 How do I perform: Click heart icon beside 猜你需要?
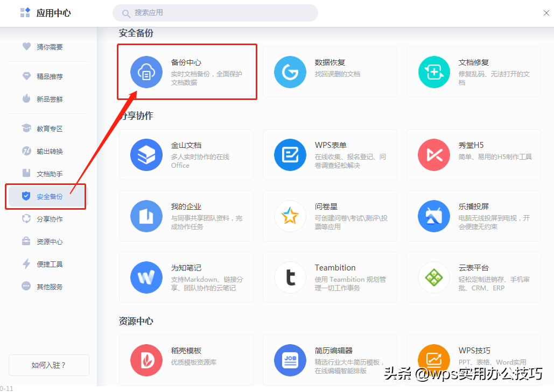[x=26, y=46]
